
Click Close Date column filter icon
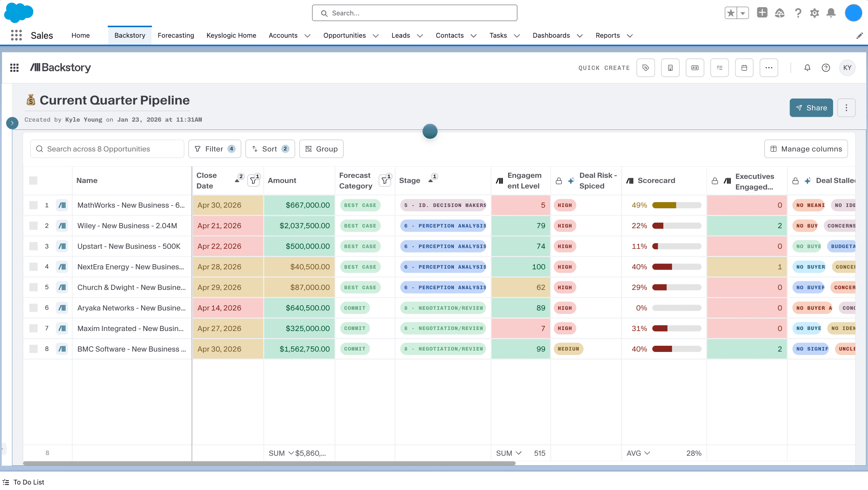click(x=254, y=180)
